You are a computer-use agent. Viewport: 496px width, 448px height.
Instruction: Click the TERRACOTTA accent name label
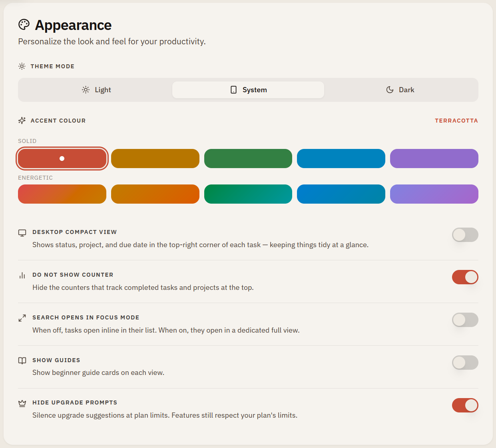point(456,121)
